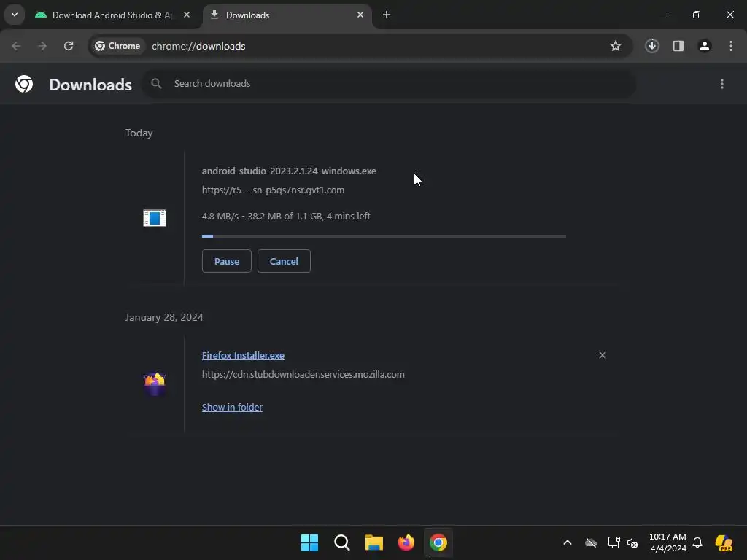Open Firefox from the taskbar
This screenshot has height=560, width=747.
[x=406, y=542]
